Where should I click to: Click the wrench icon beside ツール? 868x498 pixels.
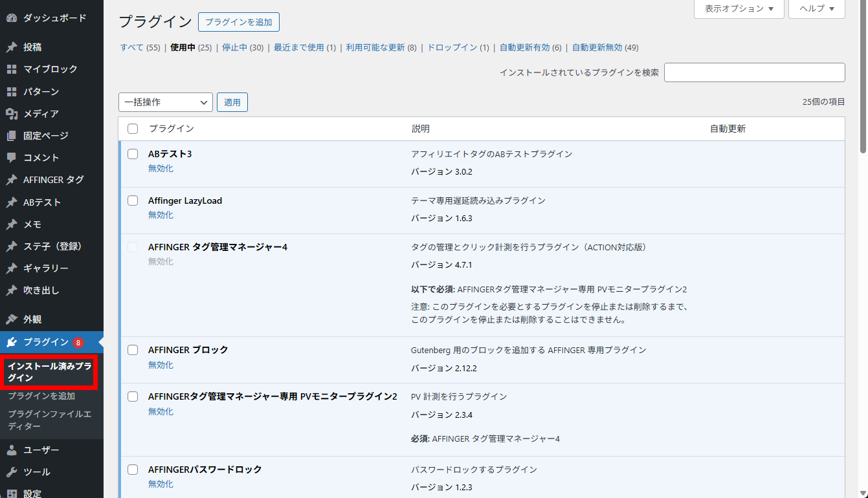12,472
